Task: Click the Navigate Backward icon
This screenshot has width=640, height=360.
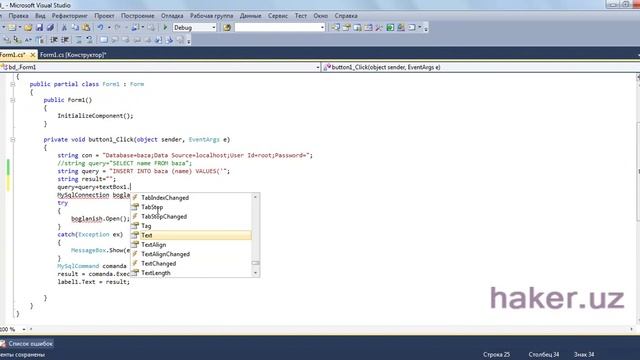Action: (x=135, y=27)
